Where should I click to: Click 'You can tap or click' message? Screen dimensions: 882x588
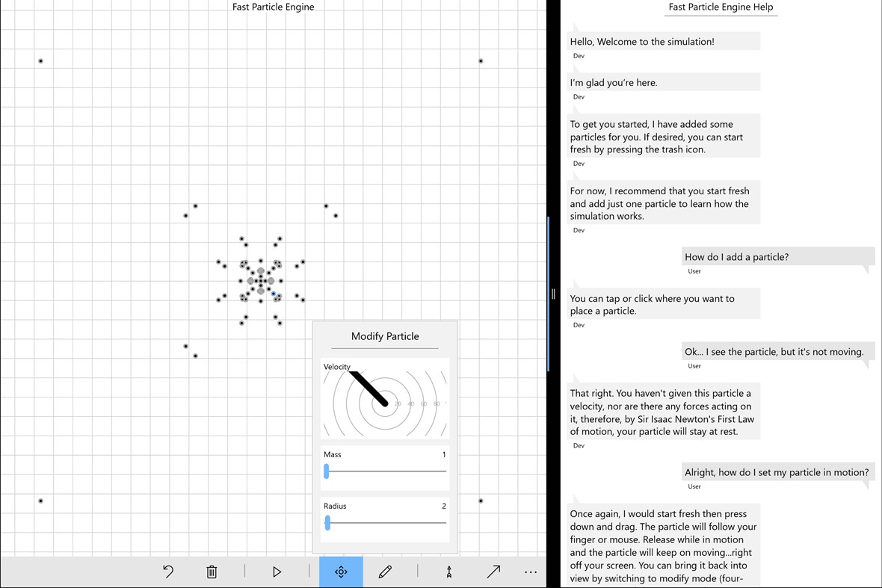(664, 304)
